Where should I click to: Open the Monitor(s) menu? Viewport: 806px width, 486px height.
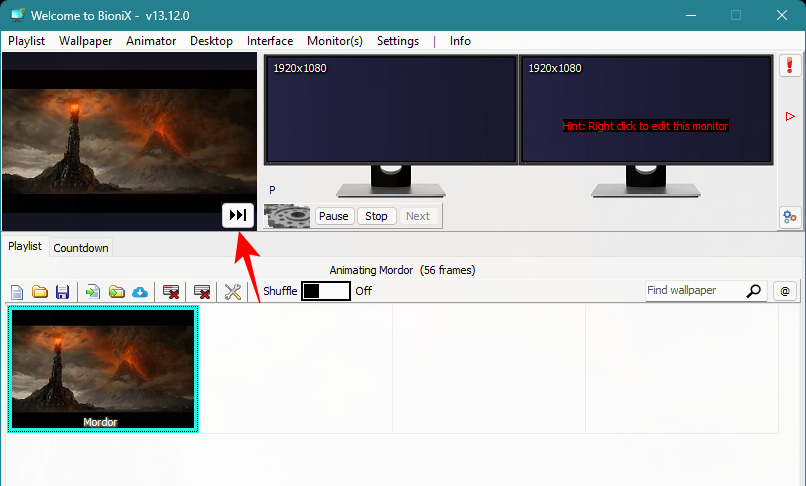pyautogui.click(x=335, y=41)
